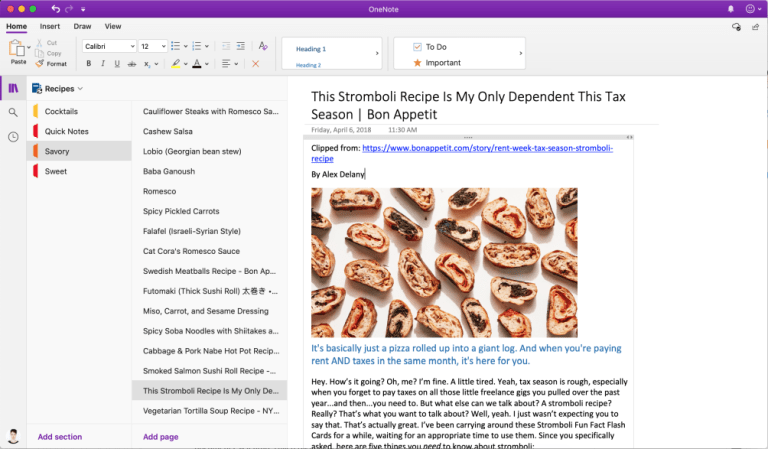Insert a numbered list
Viewport: 768px width, 449px height.
(x=197, y=46)
